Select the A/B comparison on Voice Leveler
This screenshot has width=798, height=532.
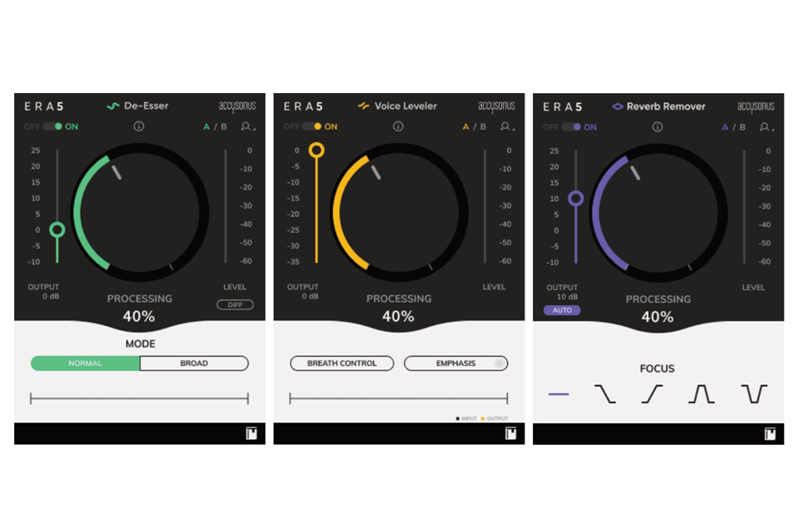click(473, 126)
